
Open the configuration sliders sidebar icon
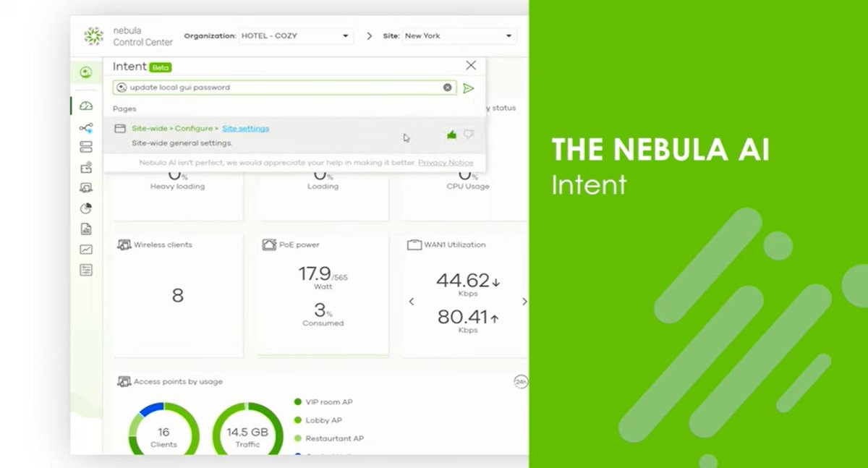coord(86,270)
